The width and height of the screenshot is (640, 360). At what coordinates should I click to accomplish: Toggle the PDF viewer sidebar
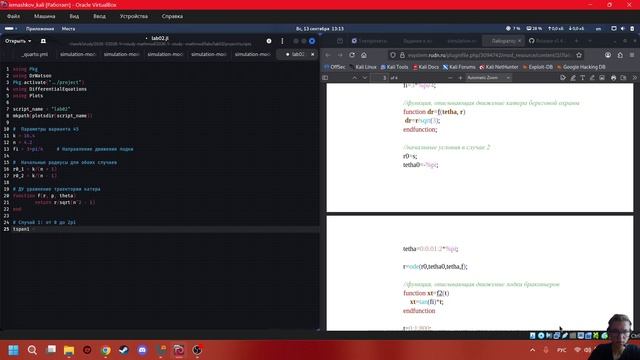[x=325, y=78]
